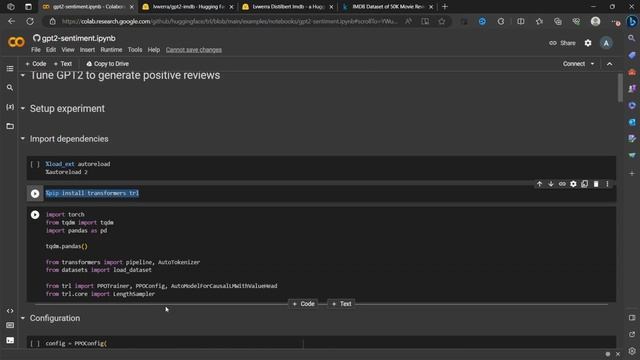This screenshot has width=640, height=360.
Task: Copy link to cell icon
Action: (562, 184)
